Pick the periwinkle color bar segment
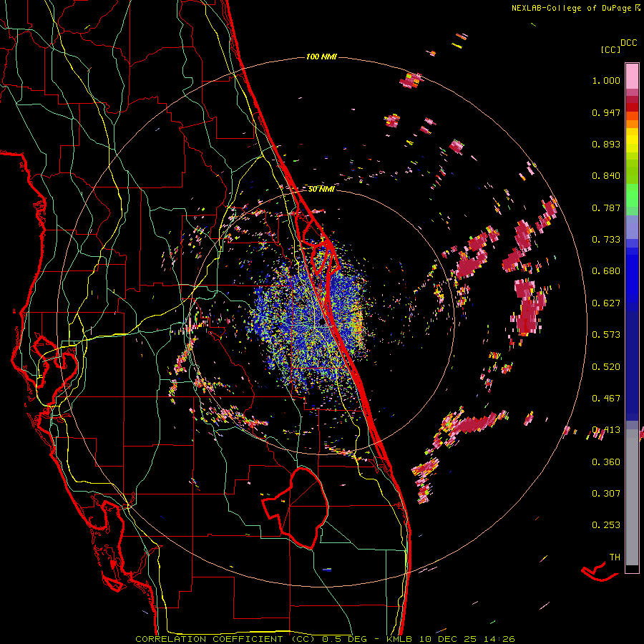 click(632, 227)
